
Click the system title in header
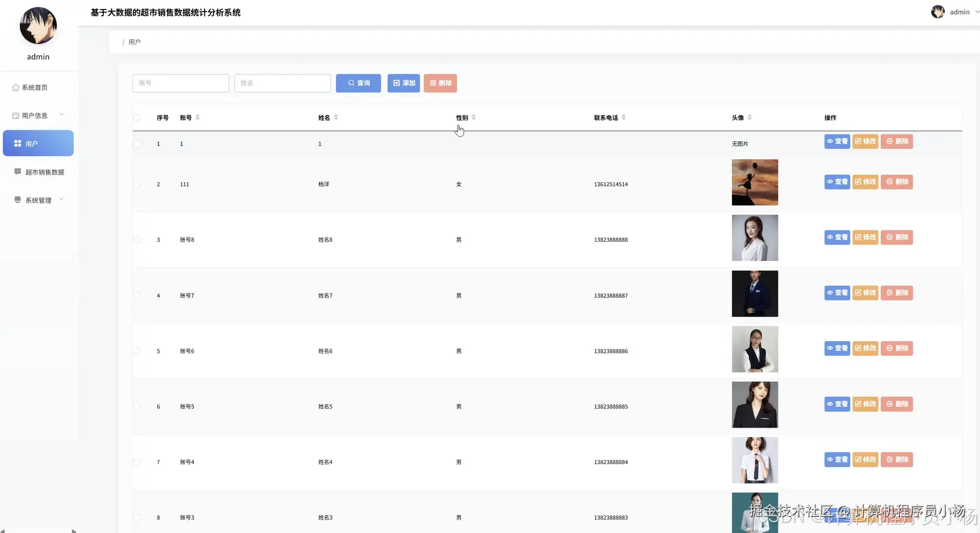[x=166, y=12]
